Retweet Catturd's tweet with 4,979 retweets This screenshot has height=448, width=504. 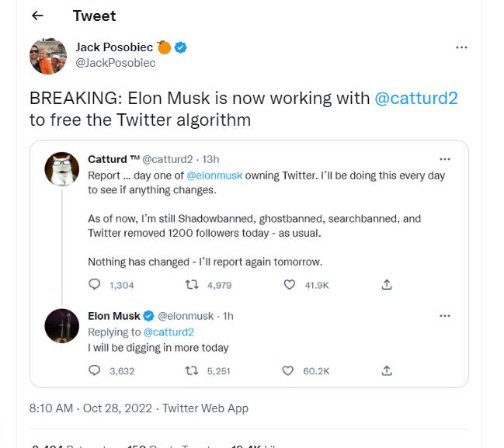tap(192, 285)
